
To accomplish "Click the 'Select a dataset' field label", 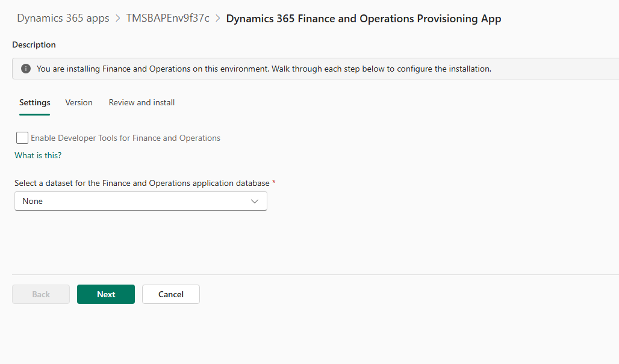I will (142, 183).
